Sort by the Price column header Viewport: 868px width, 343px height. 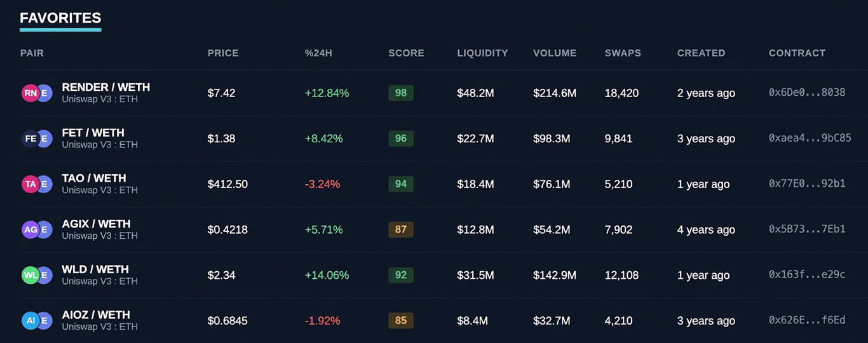coord(223,53)
